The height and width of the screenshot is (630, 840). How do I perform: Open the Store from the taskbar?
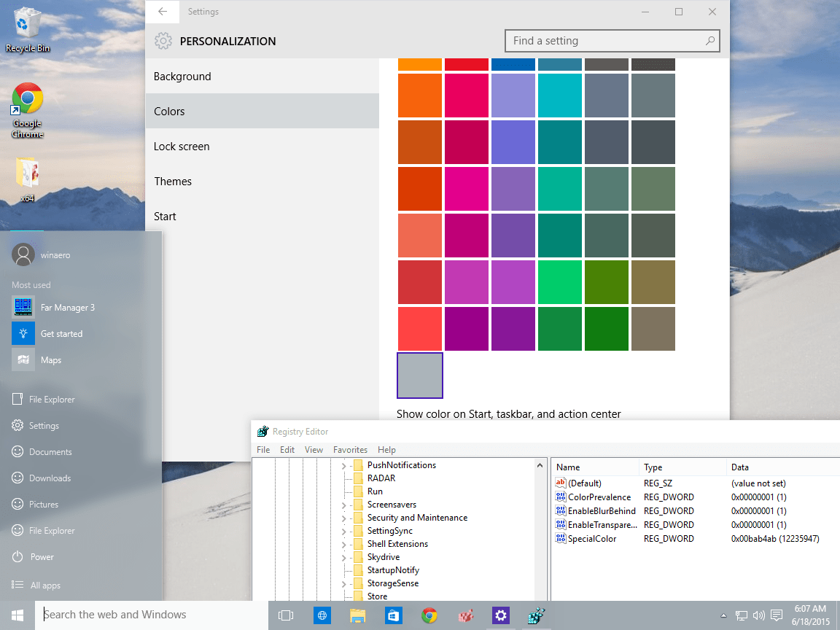click(394, 615)
